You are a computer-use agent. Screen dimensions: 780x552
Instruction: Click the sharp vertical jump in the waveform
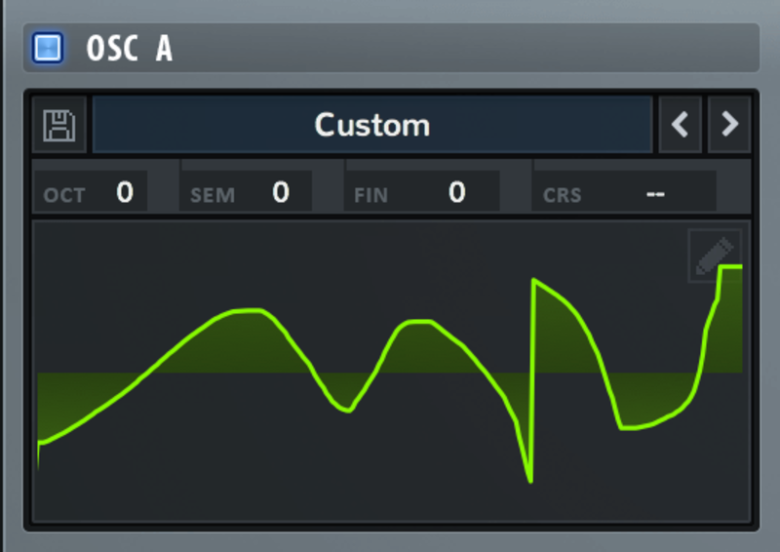click(x=532, y=380)
